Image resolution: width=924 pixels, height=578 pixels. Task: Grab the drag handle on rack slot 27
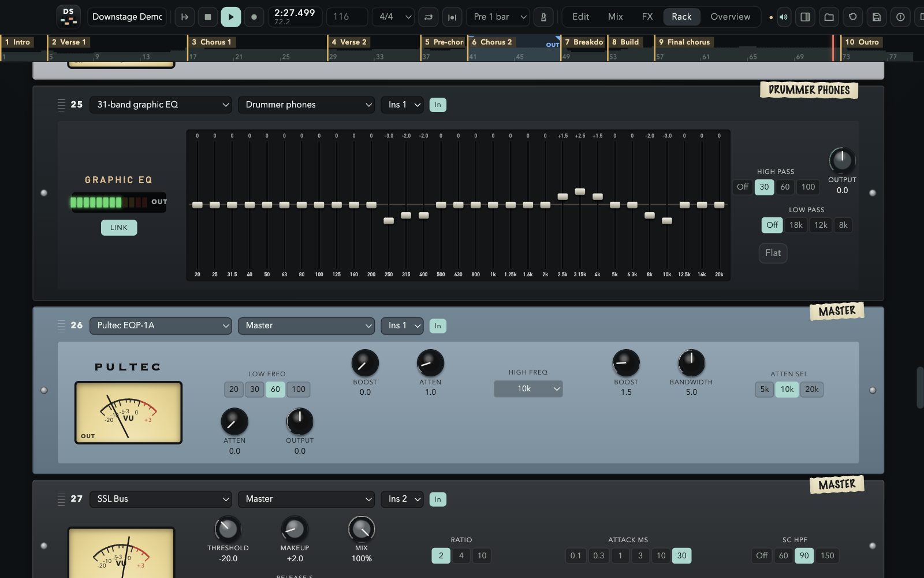point(61,499)
